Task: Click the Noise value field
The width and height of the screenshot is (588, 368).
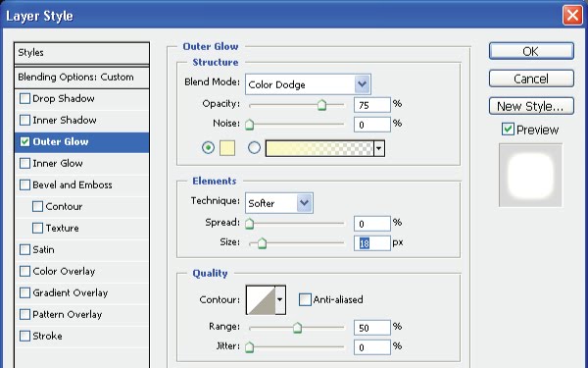Action: tap(372, 125)
